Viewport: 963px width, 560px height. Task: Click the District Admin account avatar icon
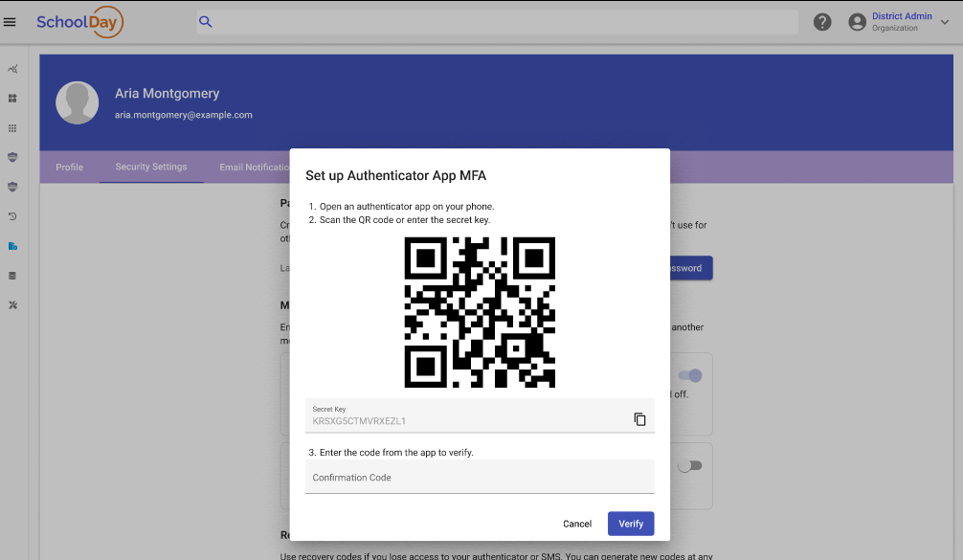(x=857, y=22)
